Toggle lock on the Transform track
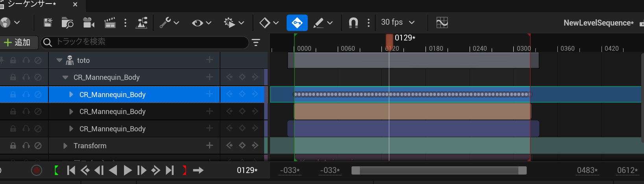Screen dimensions: 644x184 (13, 146)
